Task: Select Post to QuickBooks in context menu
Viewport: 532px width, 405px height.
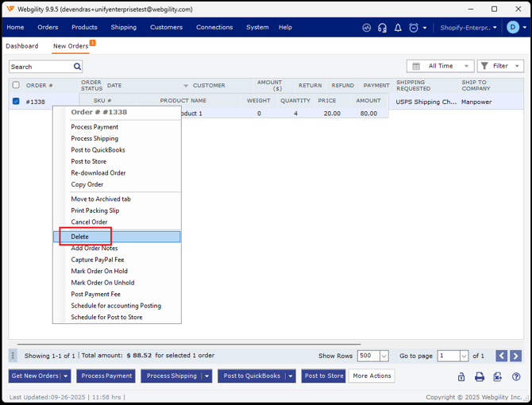Action: pos(98,150)
